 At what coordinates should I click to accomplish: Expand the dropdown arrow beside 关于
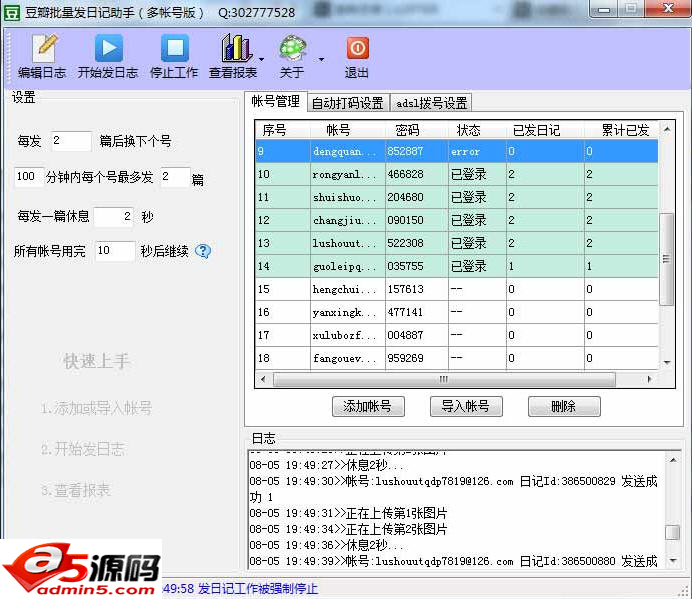pyautogui.click(x=321, y=60)
